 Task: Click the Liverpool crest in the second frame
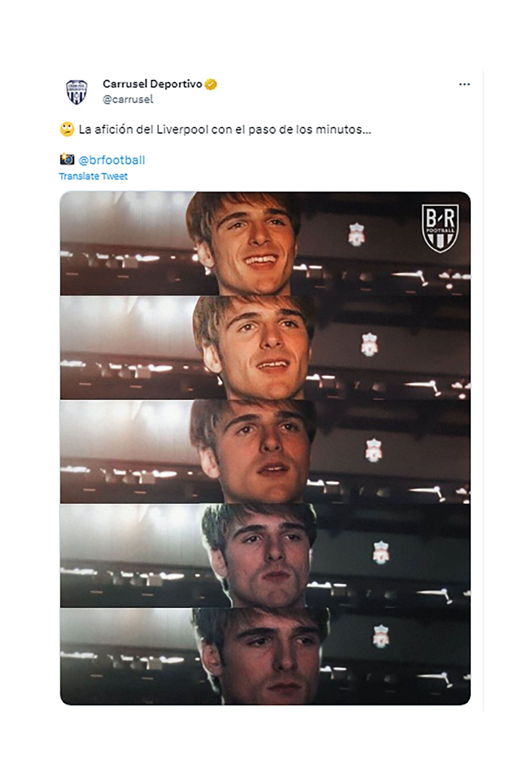pyautogui.click(x=369, y=344)
